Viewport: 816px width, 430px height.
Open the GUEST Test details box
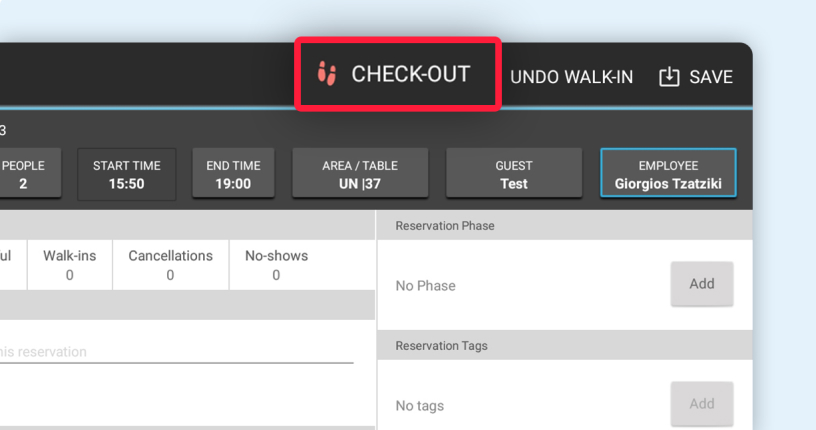click(514, 175)
